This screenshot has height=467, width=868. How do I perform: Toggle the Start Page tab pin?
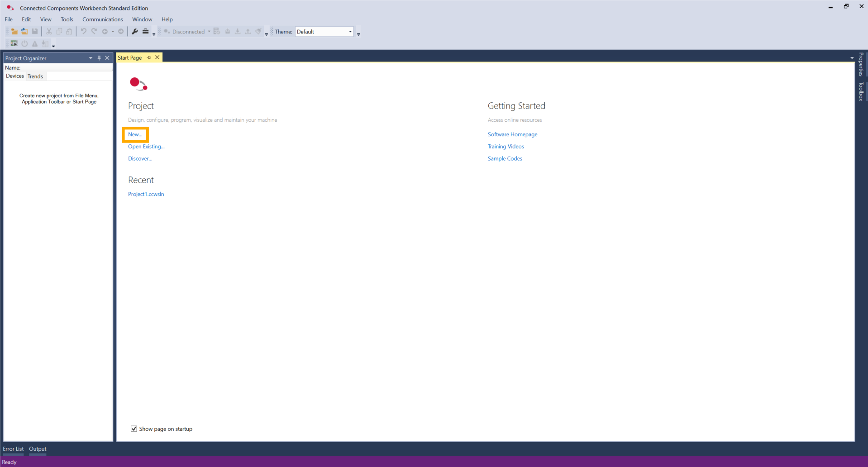[149, 58]
